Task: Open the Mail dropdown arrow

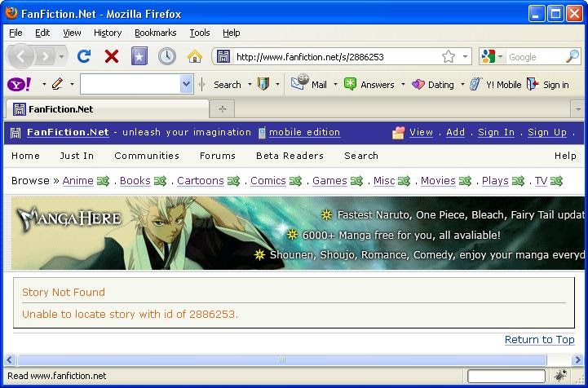Action: click(x=335, y=85)
